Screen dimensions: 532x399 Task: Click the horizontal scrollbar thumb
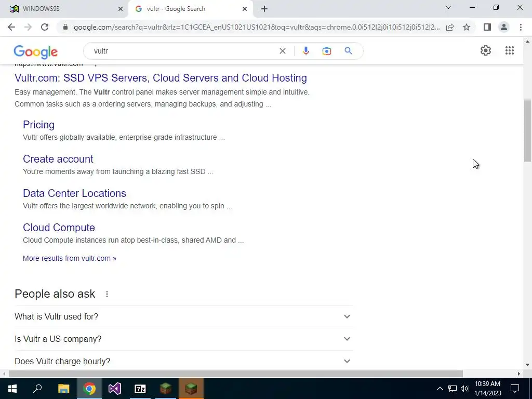[x=236, y=374]
